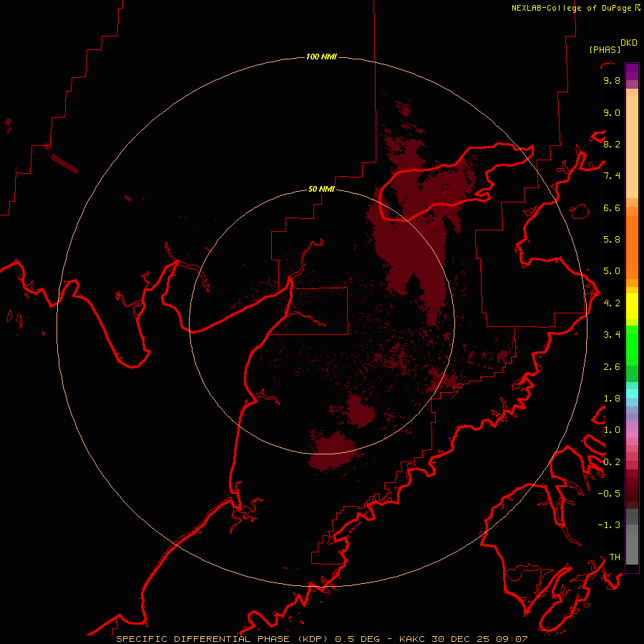644x644 pixels.
Task: Click the 30 DEC 25 09:07 timestamp
Action: point(479,639)
